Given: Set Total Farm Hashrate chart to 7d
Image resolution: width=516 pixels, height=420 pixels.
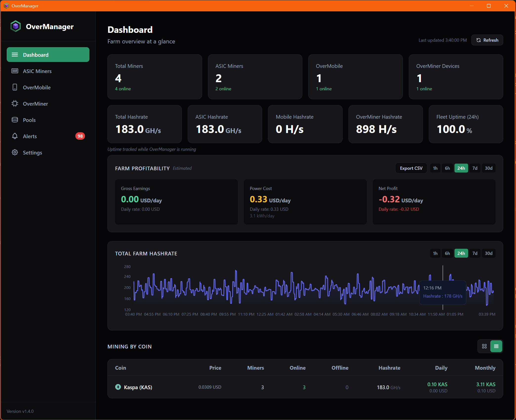Looking at the screenshot, I should click(x=475, y=253).
